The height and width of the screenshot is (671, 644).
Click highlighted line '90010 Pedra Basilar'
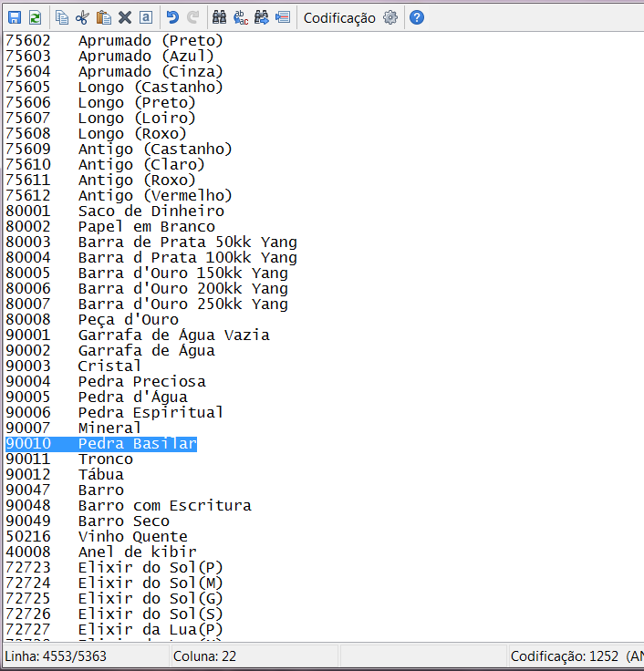pos(101,443)
